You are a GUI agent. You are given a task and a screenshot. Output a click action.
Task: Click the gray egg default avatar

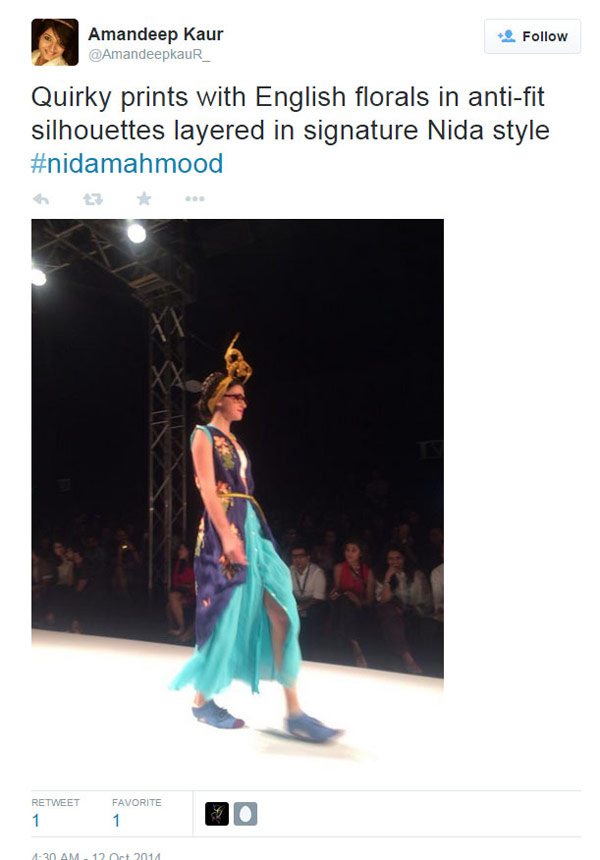245,814
